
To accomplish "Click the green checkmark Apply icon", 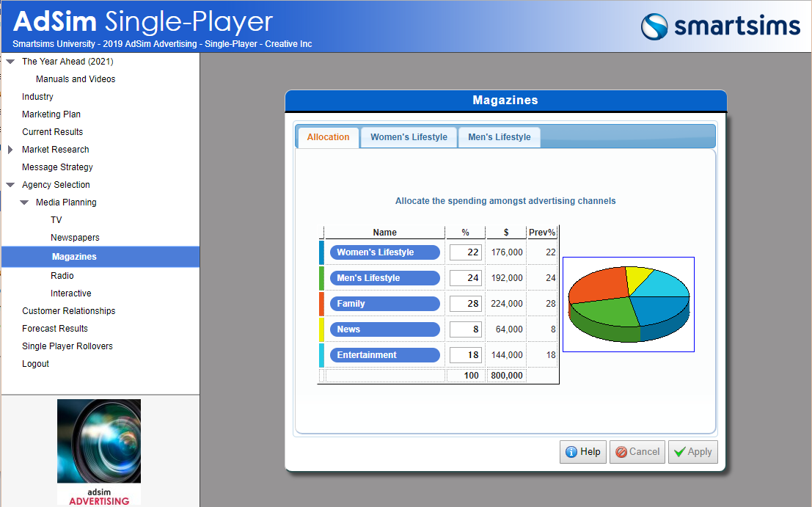I will 679,452.
